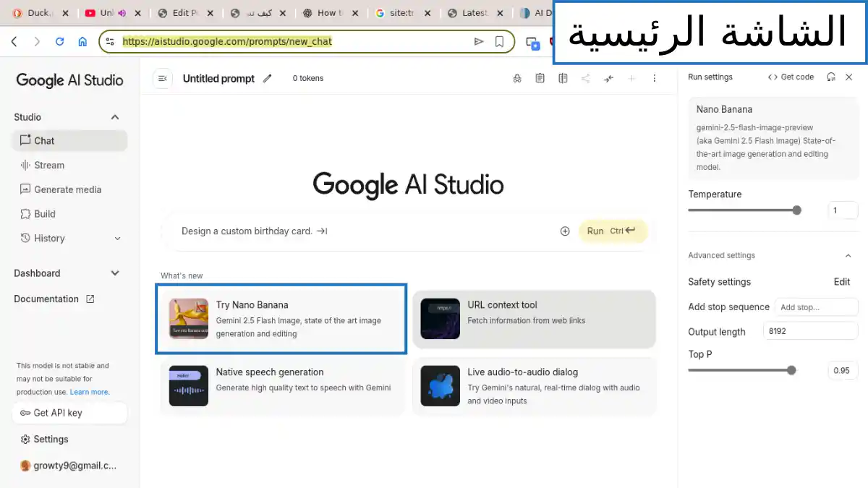Select Stream in the sidebar
Screen dimensions: 868x488
[x=49, y=165]
